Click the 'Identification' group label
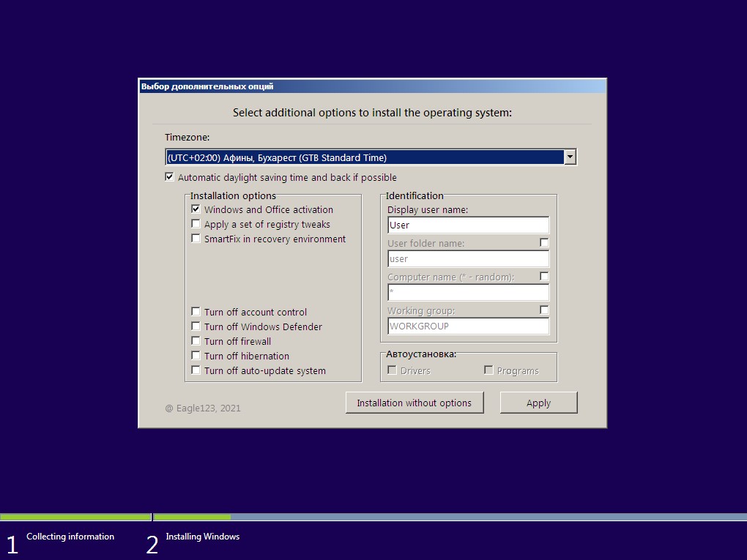The width and height of the screenshot is (747, 560). pyautogui.click(x=415, y=195)
